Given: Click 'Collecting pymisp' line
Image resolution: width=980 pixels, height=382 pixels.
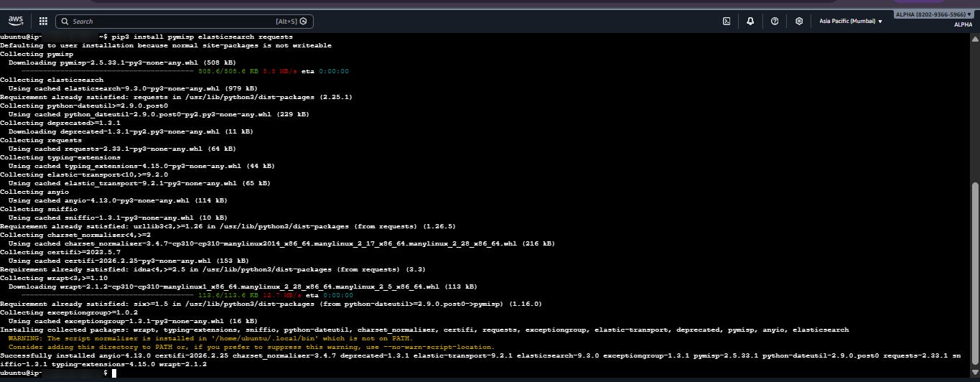Looking at the screenshot, I should [37, 54].
